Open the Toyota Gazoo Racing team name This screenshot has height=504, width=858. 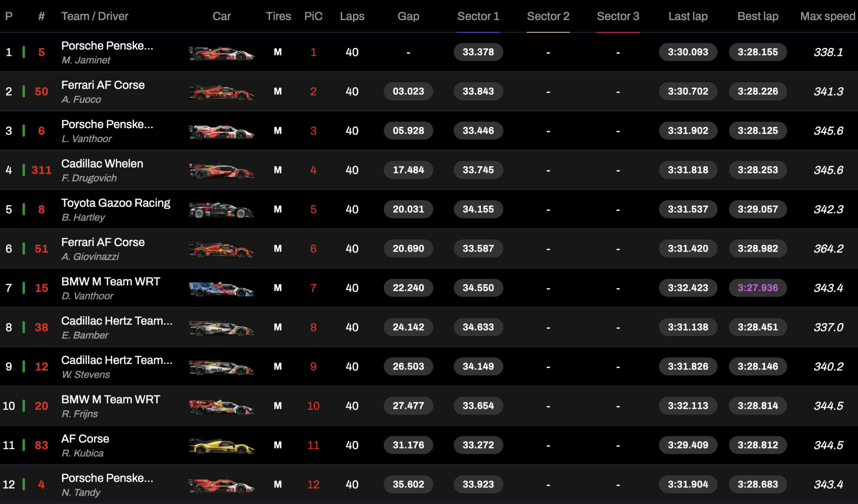point(116,203)
